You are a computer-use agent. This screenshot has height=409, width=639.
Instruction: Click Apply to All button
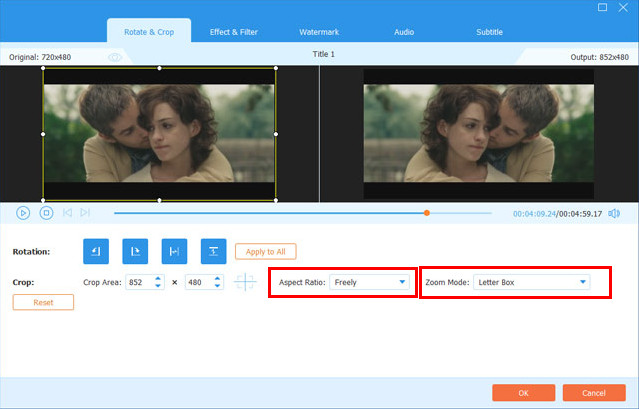tap(265, 251)
